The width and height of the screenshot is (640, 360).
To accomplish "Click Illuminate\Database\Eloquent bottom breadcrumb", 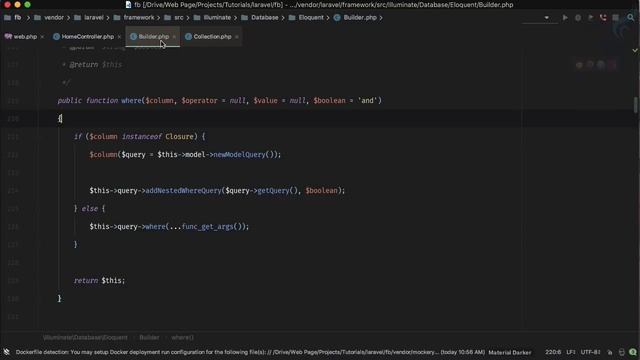I will 85,338.
